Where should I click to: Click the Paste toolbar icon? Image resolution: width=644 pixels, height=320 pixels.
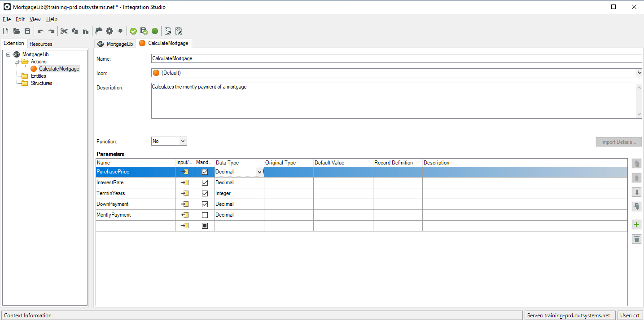[85, 31]
